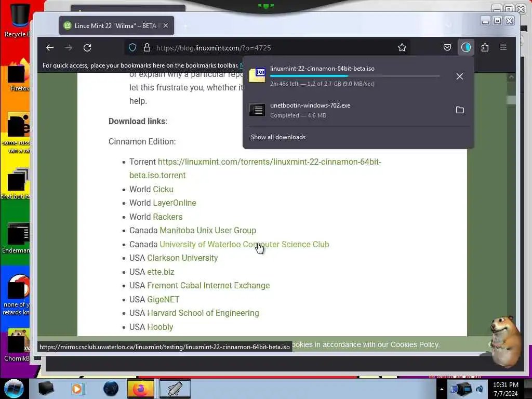
Task: Open the dark globe taskbar icon
Action: click(111, 389)
